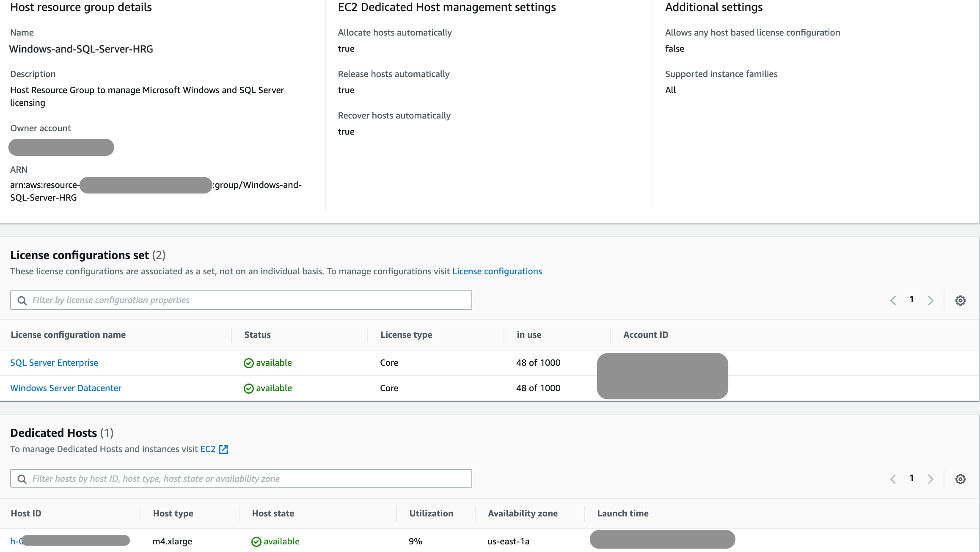The height and width of the screenshot is (552, 980).
Task: Go to previous page of license configurations
Action: [893, 301]
